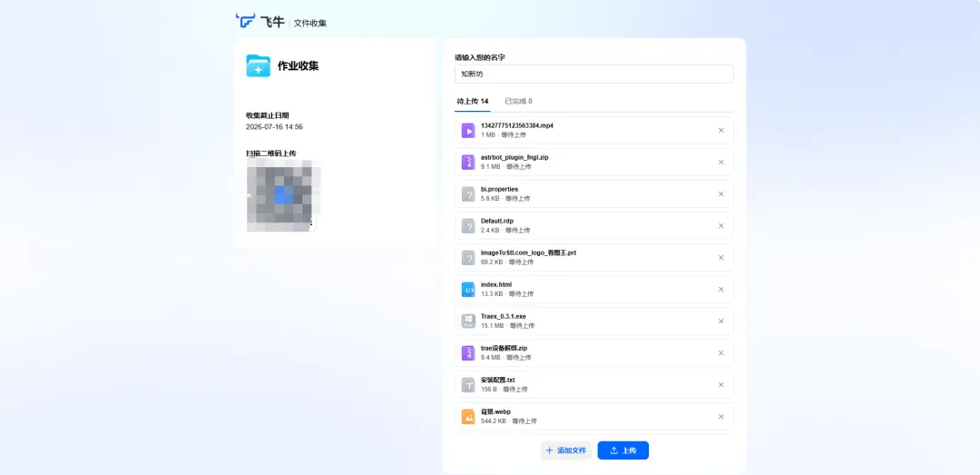Click the file name 安装配置.txt

497,380
